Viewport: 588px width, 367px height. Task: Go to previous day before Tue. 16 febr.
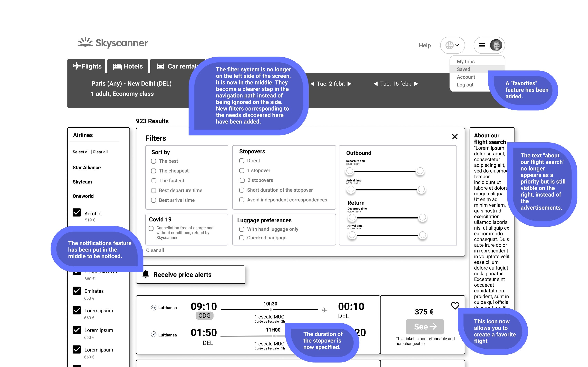tap(376, 84)
